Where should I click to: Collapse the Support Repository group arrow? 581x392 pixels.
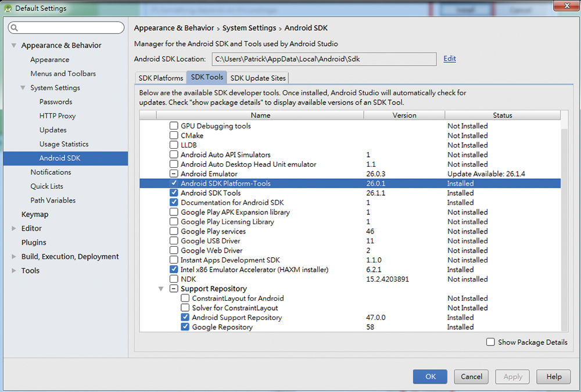(161, 289)
